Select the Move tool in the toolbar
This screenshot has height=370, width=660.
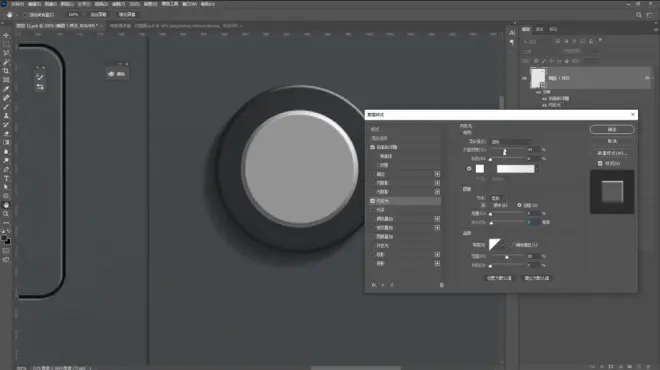(6, 35)
